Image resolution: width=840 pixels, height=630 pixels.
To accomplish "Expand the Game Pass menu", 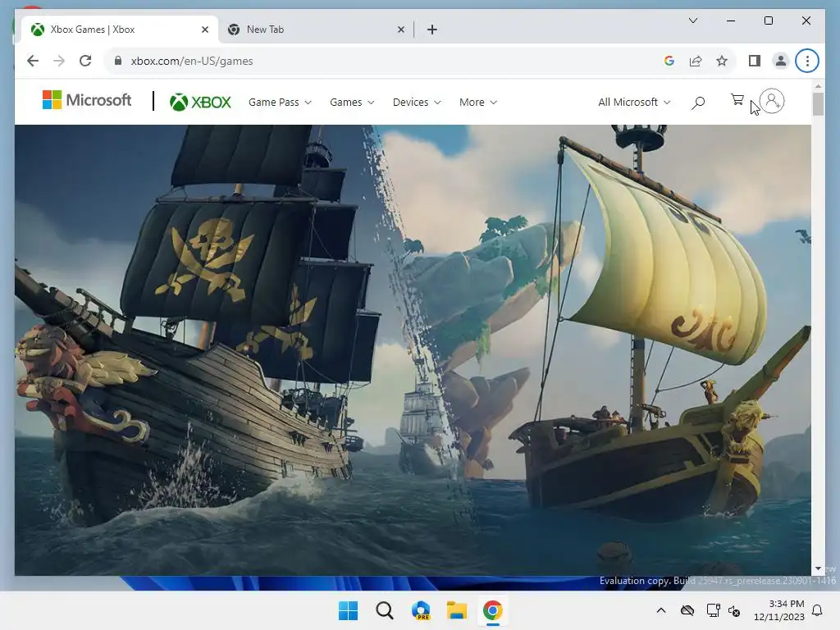I will (280, 103).
